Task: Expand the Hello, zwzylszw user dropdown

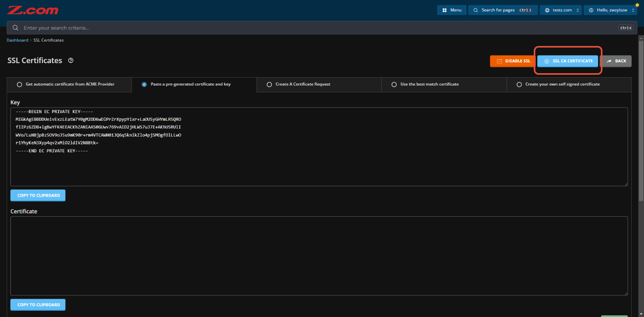Action: [610, 10]
